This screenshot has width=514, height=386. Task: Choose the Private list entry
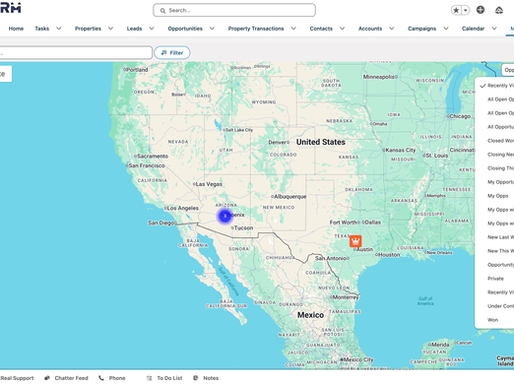[x=495, y=279]
